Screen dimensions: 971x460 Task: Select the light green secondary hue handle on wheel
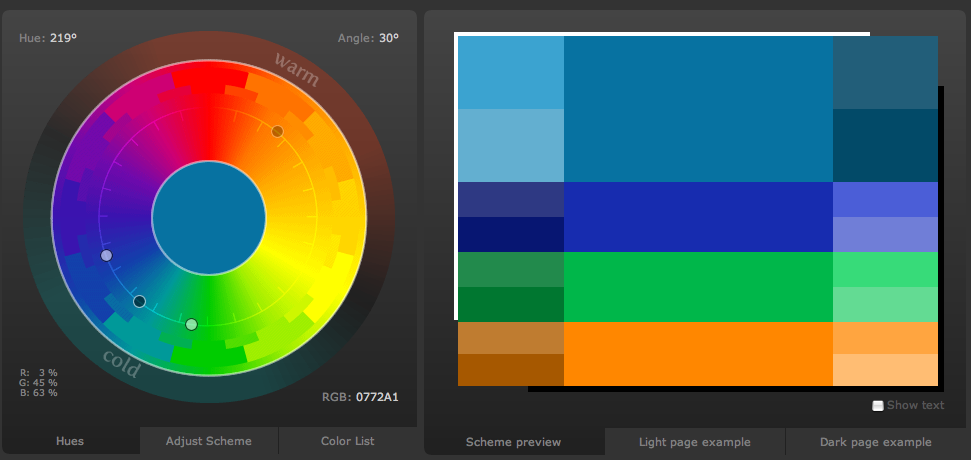(x=191, y=324)
